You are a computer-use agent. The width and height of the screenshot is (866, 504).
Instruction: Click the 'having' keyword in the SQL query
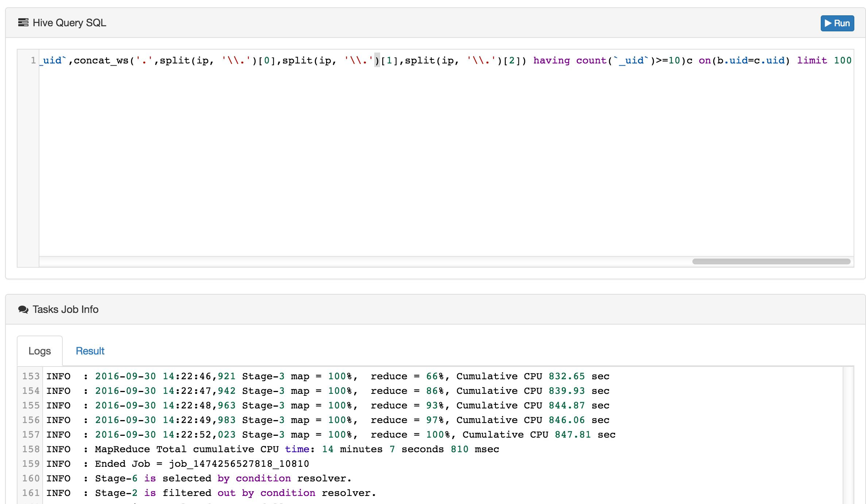(552, 61)
